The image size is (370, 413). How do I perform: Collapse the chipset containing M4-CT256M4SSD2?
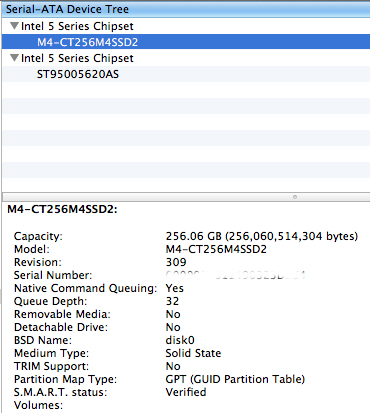coord(14,26)
